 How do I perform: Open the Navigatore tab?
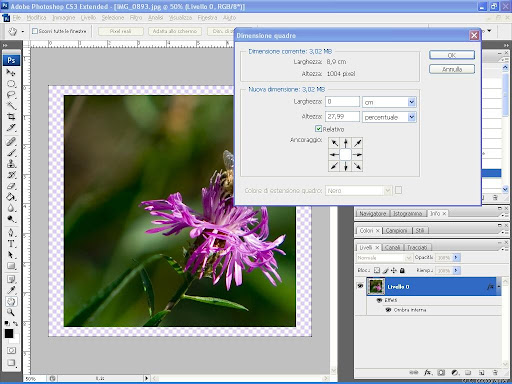[x=373, y=213]
